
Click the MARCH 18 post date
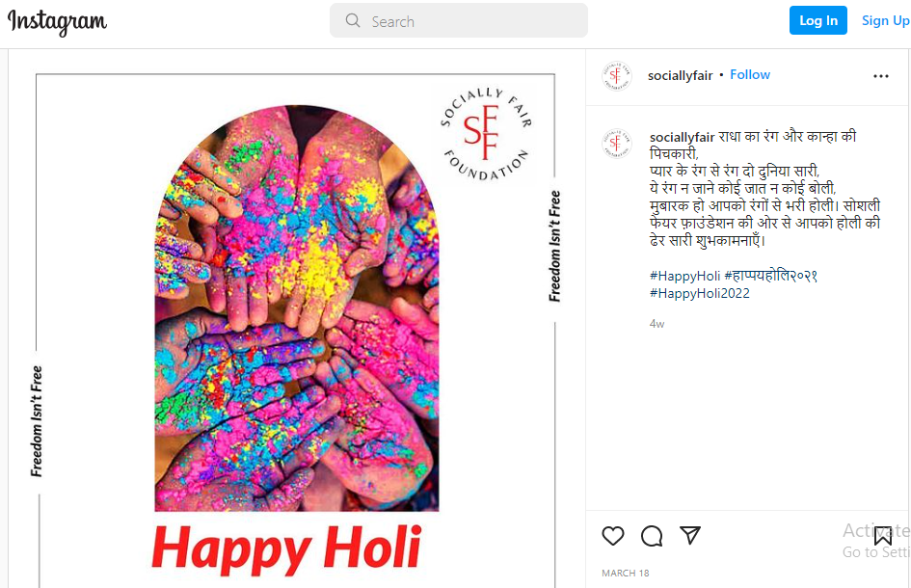point(625,573)
